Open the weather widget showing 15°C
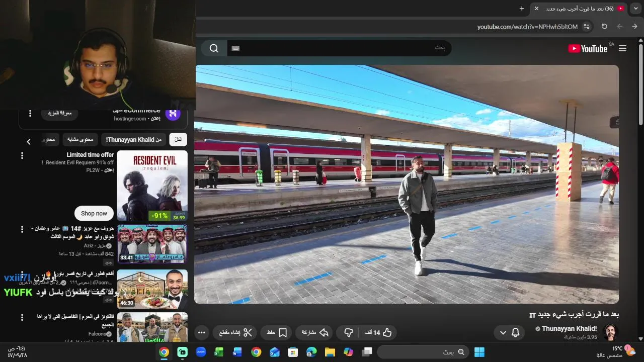The image size is (644, 362). (617, 351)
